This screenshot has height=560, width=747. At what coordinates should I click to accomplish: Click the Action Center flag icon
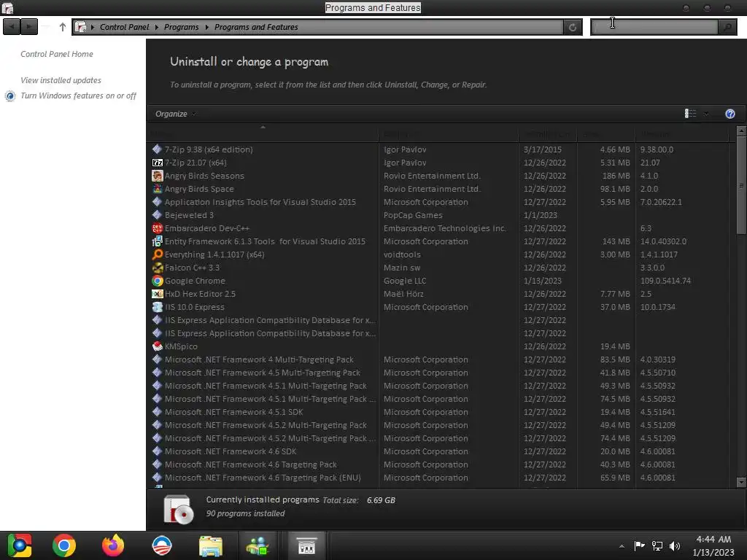pyautogui.click(x=639, y=545)
